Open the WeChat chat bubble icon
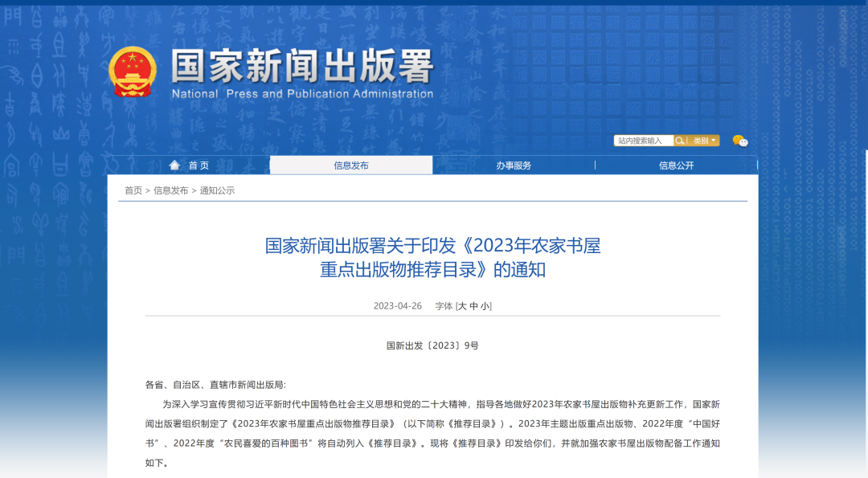This screenshot has width=868, height=478. [x=739, y=141]
